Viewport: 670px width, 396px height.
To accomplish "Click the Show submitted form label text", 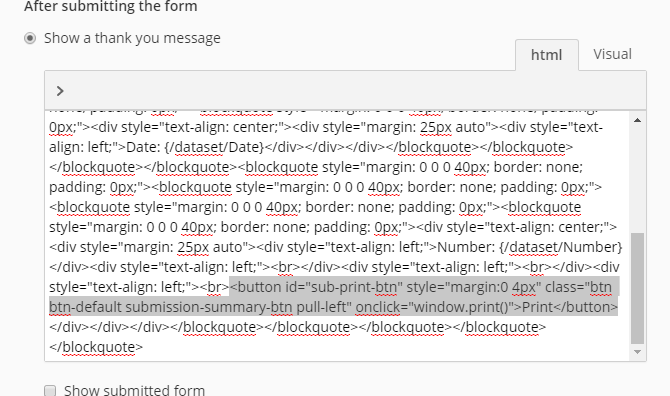I will (x=135, y=390).
